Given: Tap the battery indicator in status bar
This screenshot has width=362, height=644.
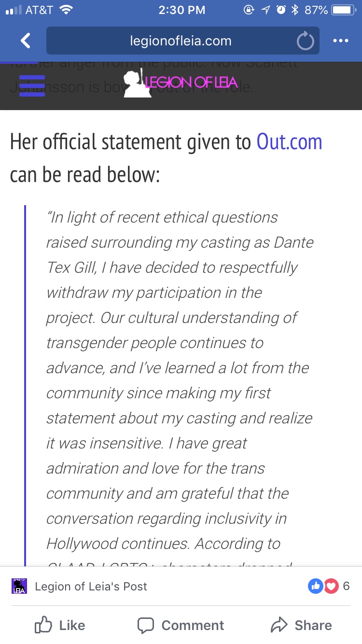Looking at the screenshot, I should (x=343, y=10).
